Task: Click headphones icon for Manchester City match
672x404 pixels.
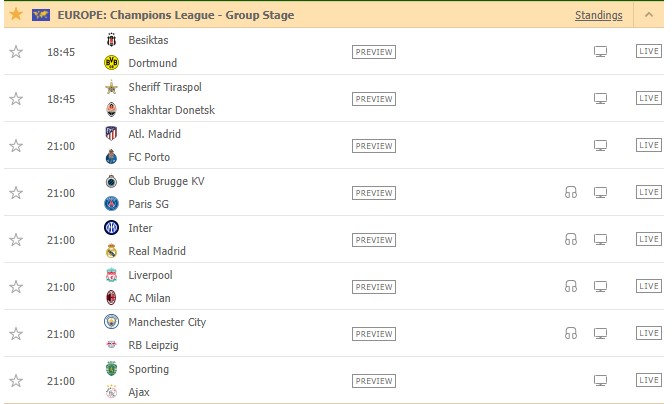Action: click(570, 333)
